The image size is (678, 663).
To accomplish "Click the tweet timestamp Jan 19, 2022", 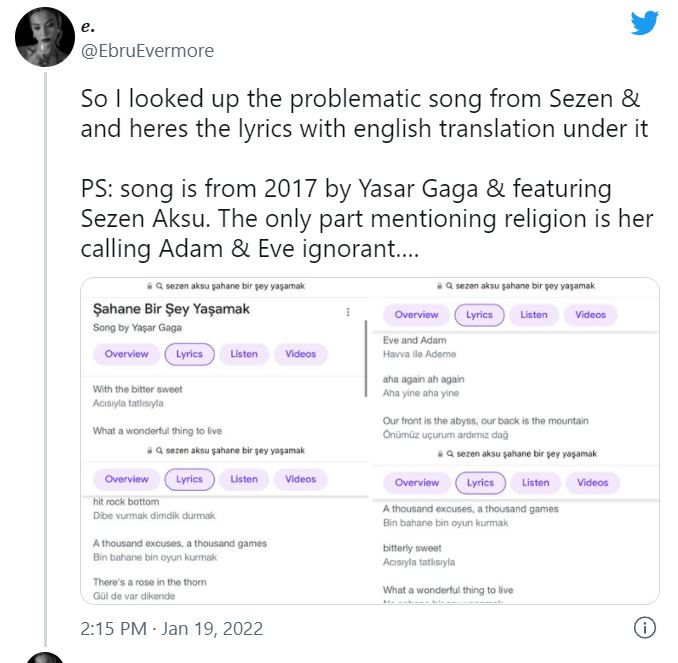I will click(x=170, y=629).
